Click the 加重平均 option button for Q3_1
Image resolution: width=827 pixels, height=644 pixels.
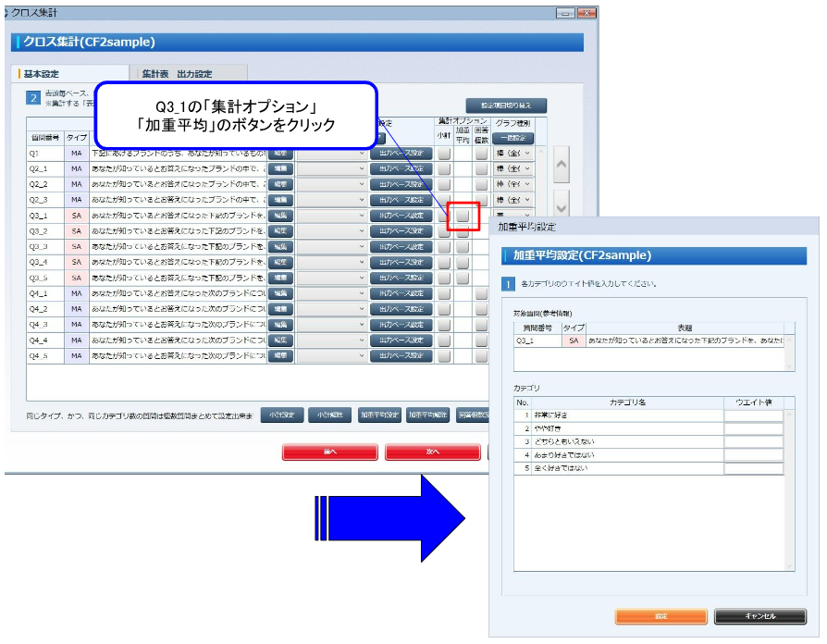pos(463,216)
